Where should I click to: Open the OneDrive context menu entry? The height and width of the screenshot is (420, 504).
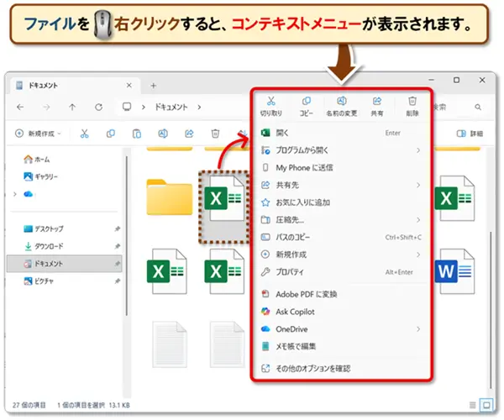[341, 328]
